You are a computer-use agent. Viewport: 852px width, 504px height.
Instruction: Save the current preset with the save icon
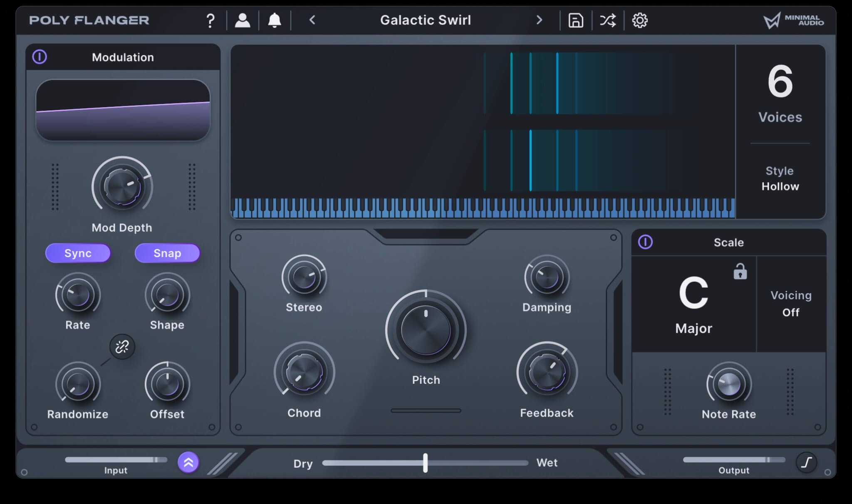[576, 20]
